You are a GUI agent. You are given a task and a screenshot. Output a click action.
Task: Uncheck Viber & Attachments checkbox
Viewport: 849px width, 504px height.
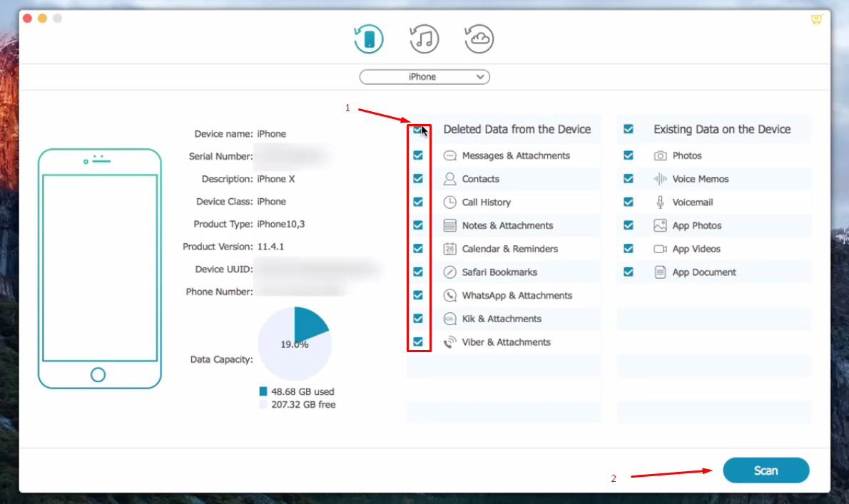coord(418,341)
